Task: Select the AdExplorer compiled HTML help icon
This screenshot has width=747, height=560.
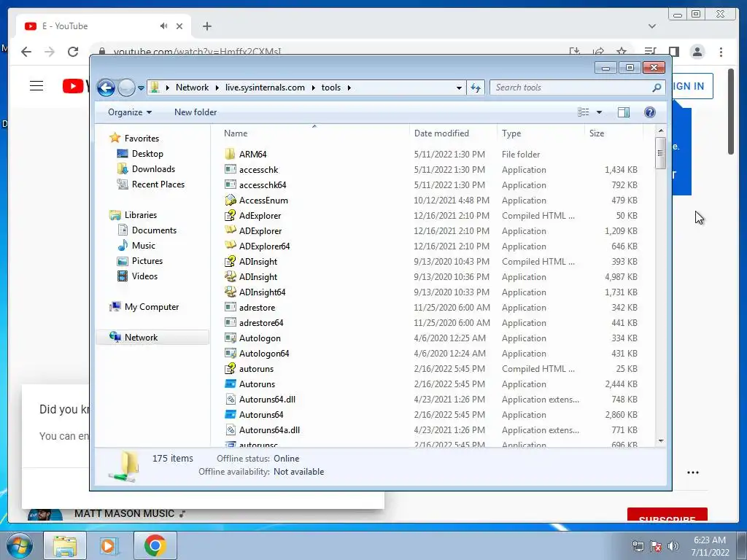Action: [230, 215]
